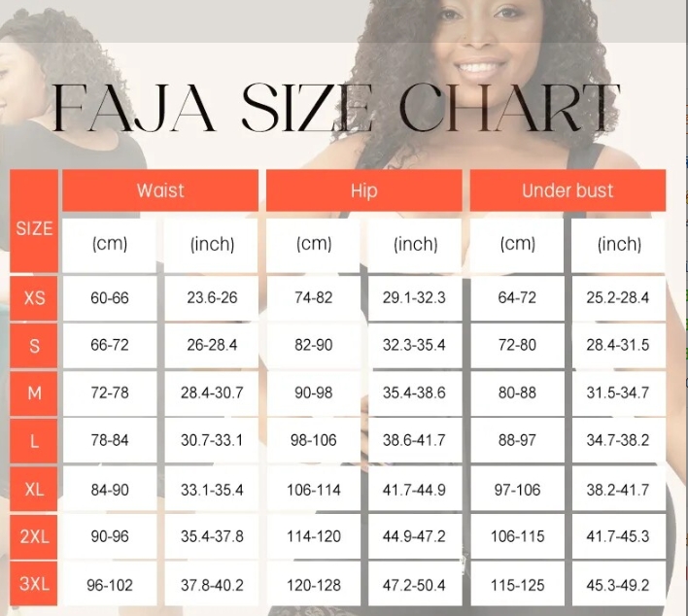The image size is (688, 616).
Task: Click the FAJA SIZE CHART title
Action: coord(335,108)
